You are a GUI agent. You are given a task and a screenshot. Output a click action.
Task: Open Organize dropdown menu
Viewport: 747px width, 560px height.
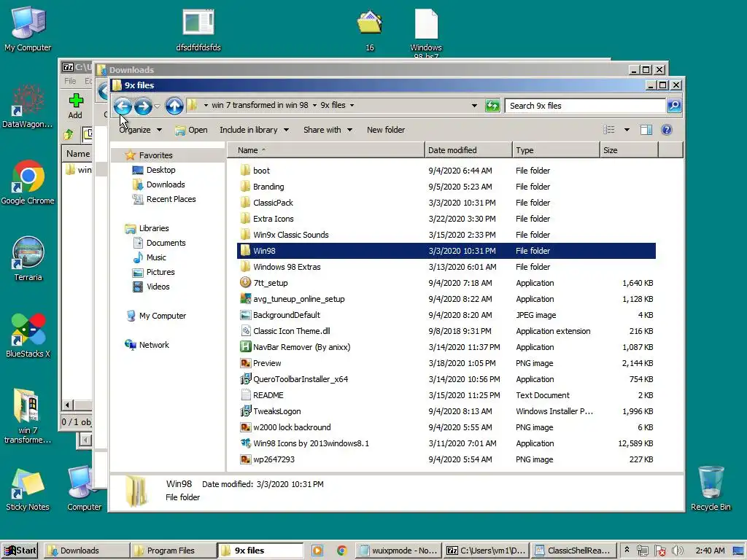click(141, 130)
